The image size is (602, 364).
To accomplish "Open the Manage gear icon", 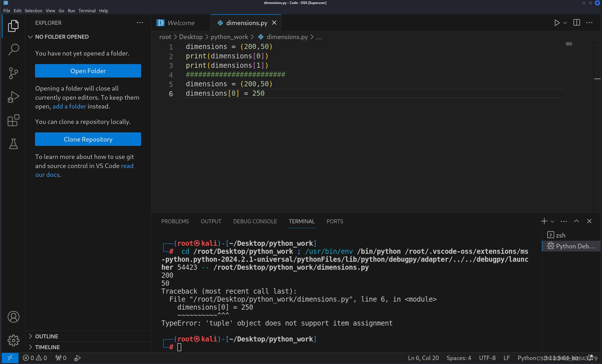I will [13, 340].
